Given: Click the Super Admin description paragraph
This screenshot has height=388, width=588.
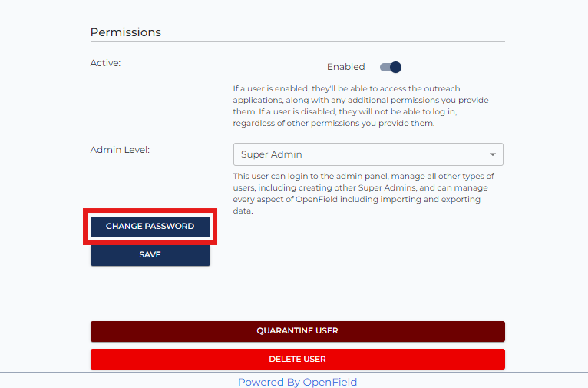Looking at the screenshot, I should (x=363, y=194).
